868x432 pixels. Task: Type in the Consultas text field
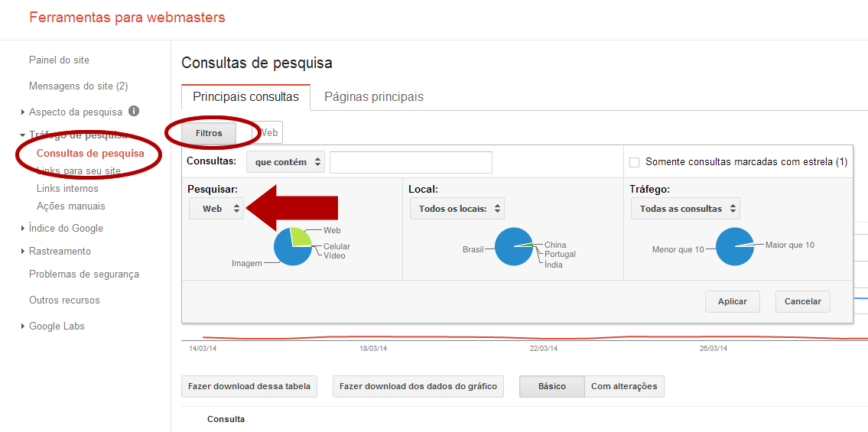point(411,162)
